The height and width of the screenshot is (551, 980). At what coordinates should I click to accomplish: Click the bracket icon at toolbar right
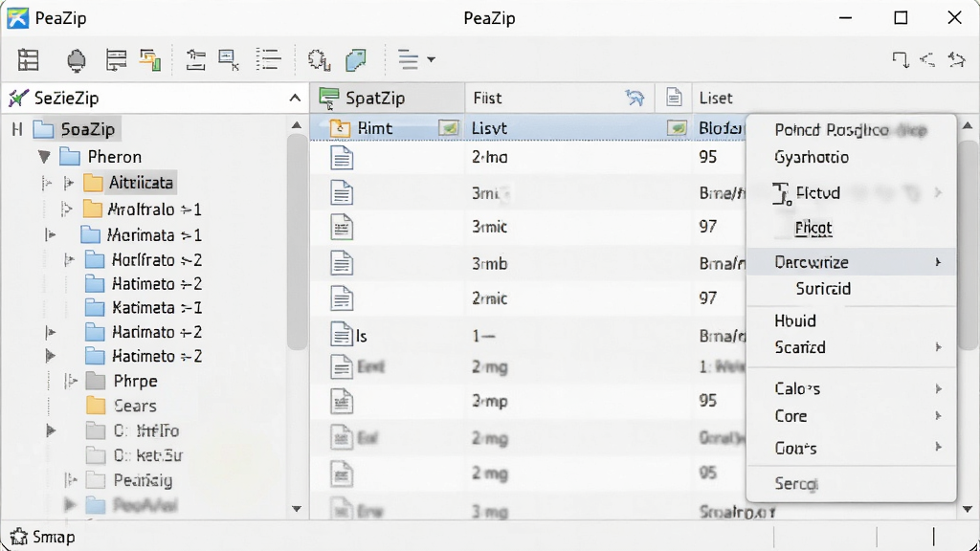pyautogui.click(x=901, y=60)
